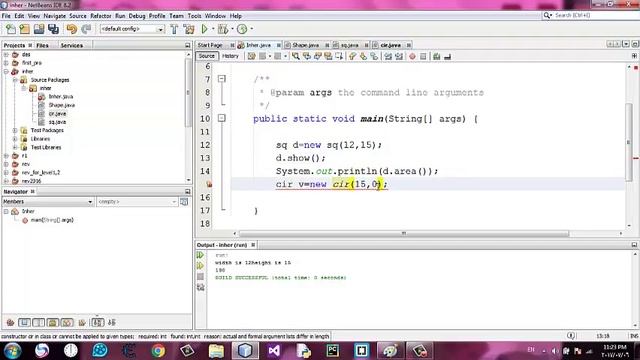Switch to the Start Page tab

(x=210, y=45)
